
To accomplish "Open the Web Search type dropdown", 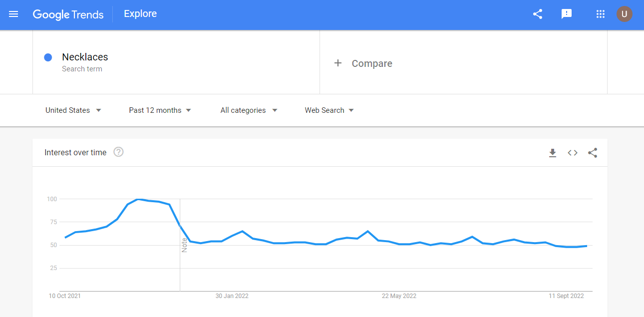I will pos(329,110).
